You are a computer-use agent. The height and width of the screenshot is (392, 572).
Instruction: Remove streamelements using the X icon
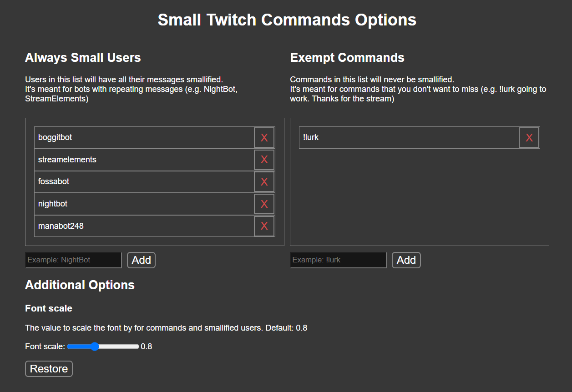(264, 160)
